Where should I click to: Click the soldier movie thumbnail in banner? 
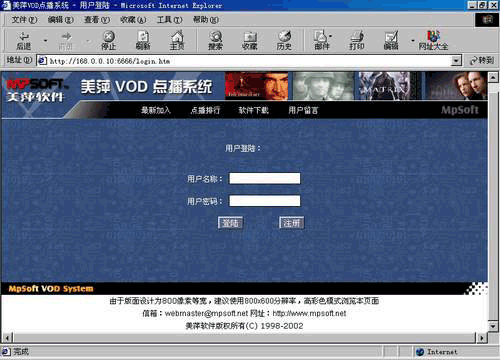coord(324,86)
